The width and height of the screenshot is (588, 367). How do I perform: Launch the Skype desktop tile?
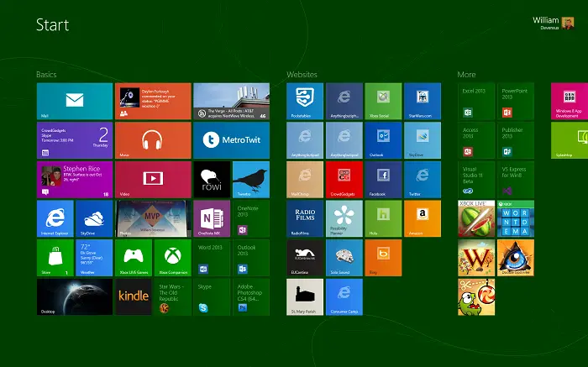tap(212, 297)
